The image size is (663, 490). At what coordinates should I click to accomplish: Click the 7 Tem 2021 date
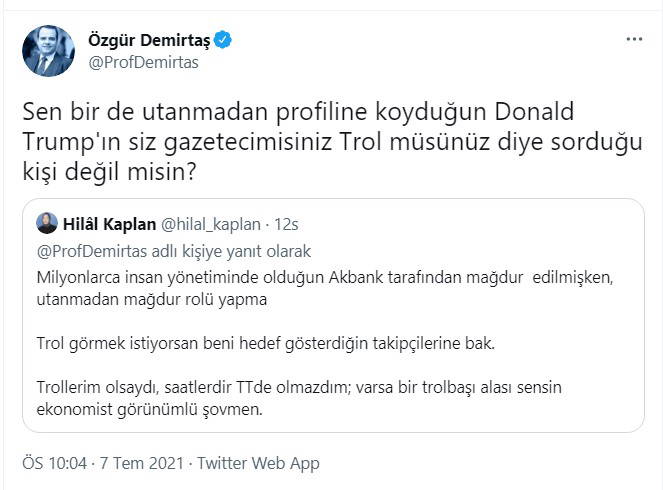coord(145,464)
